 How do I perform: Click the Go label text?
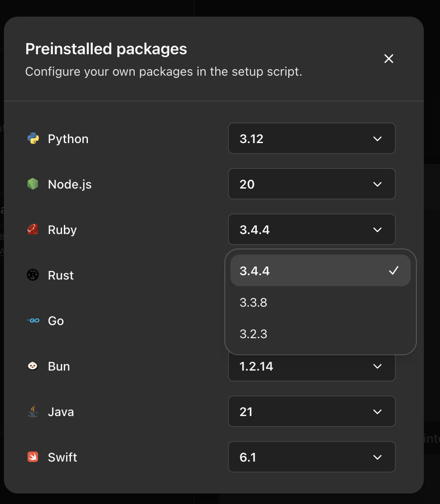pyautogui.click(x=56, y=321)
